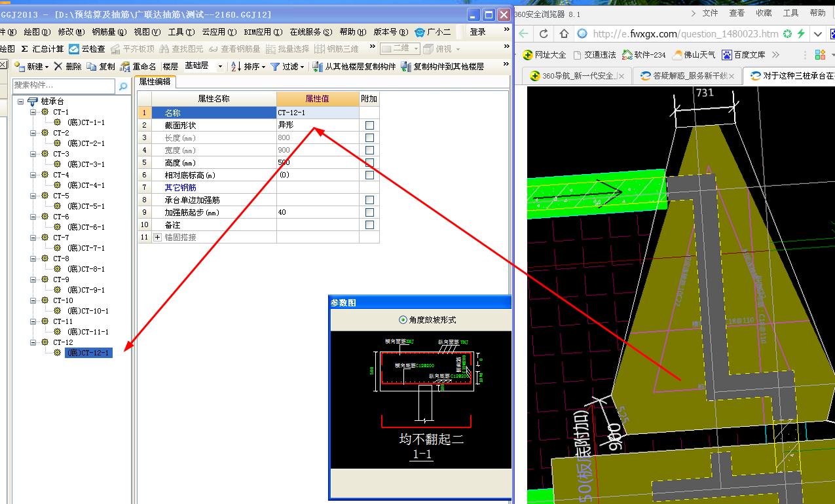Toggle 附加 checkbox for 备注 row
Image resolution: width=835 pixels, height=504 pixels.
tap(369, 225)
